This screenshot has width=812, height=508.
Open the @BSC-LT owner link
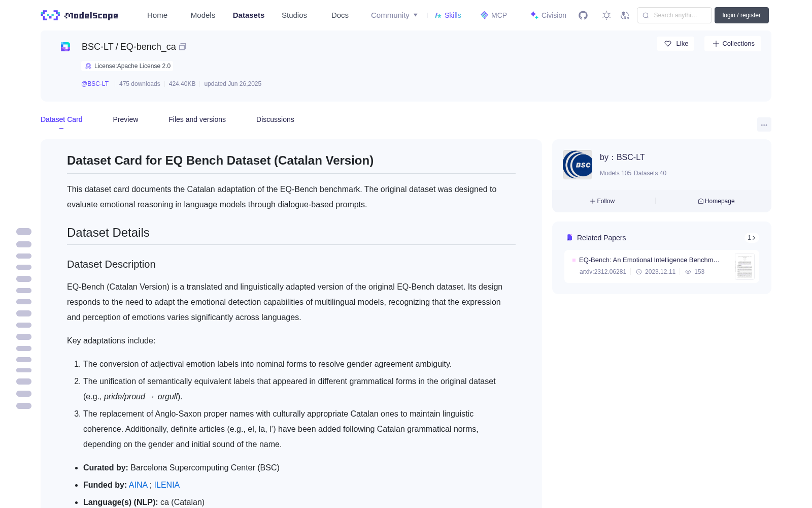(95, 84)
